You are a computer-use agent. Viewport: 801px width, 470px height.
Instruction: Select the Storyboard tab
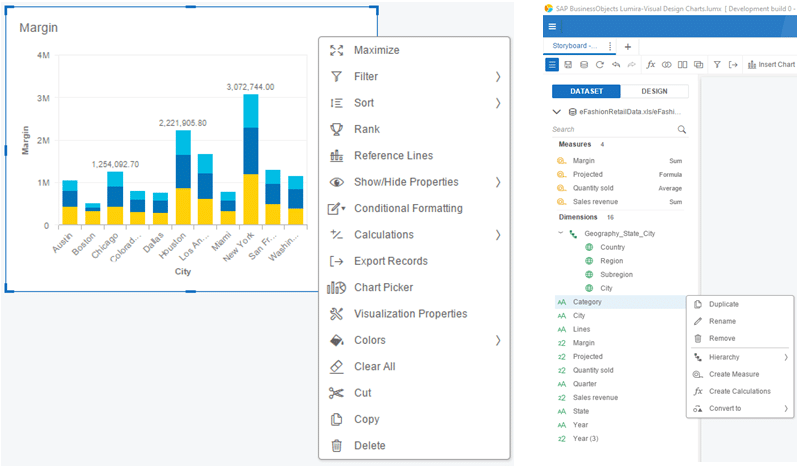575,46
